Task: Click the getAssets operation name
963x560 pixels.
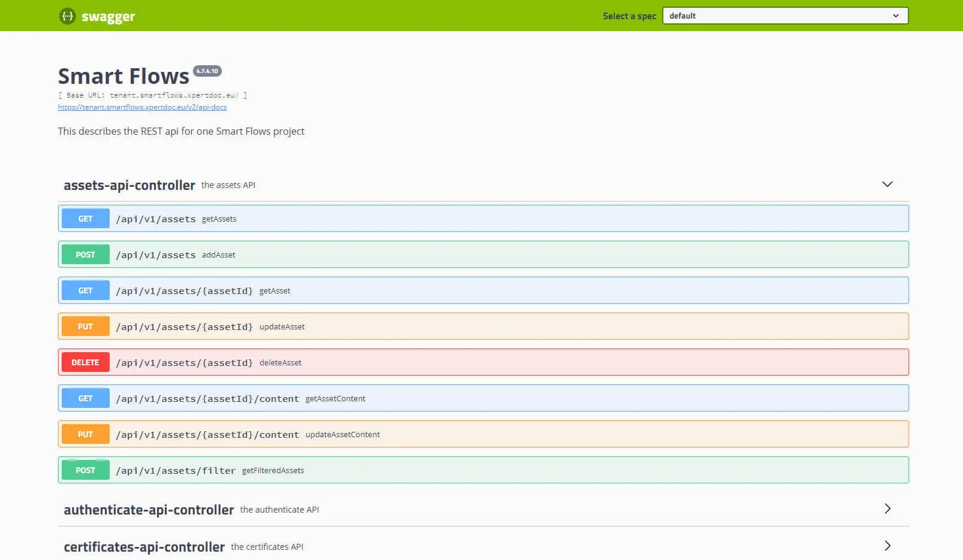Action: (219, 219)
